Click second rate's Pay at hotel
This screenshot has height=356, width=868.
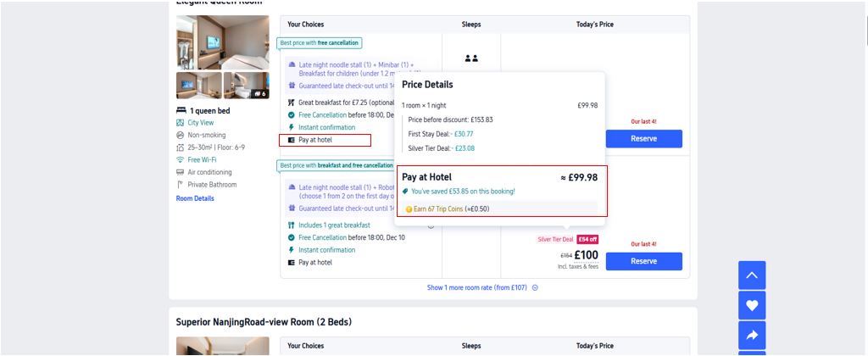[x=314, y=263]
